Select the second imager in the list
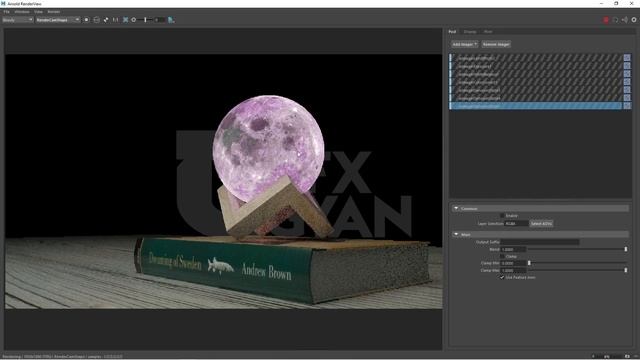The height and width of the screenshot is (360, 640). pyautogui.click(x=536, y=66)
